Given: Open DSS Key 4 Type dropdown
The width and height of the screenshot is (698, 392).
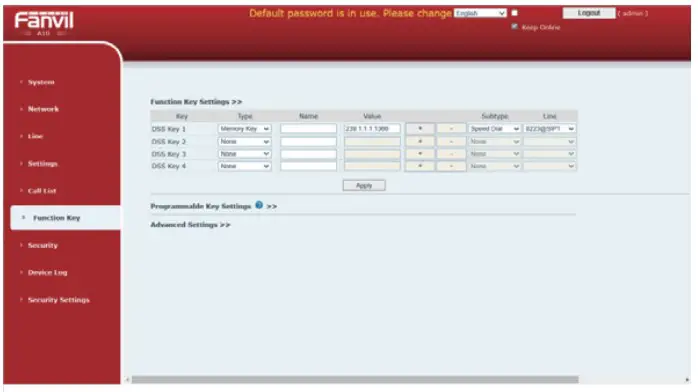Looking at the screenshot, I should tap(244, 166).
